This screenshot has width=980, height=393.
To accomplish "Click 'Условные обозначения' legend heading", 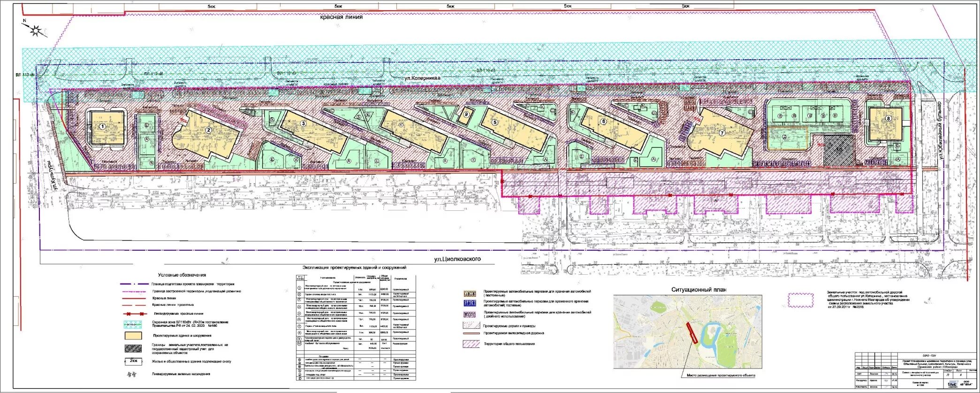I will point(182,275).
